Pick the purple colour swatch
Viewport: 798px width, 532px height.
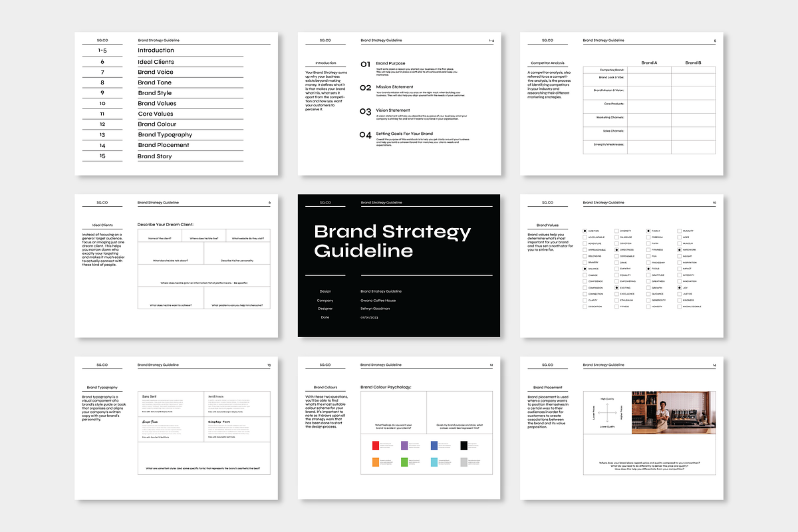click(x=404, y=445)
